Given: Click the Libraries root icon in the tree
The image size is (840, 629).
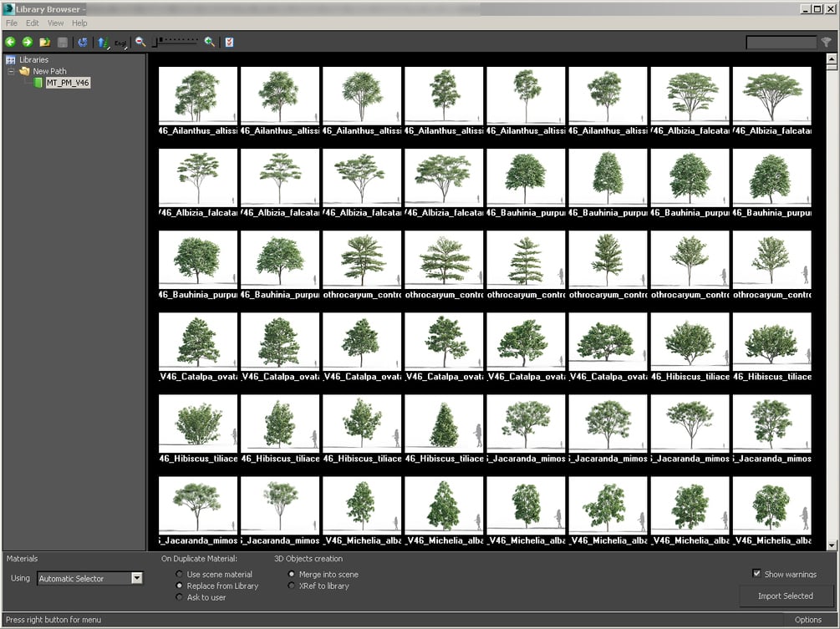Looking at the screenshot, I should click(x=10, y=60).
